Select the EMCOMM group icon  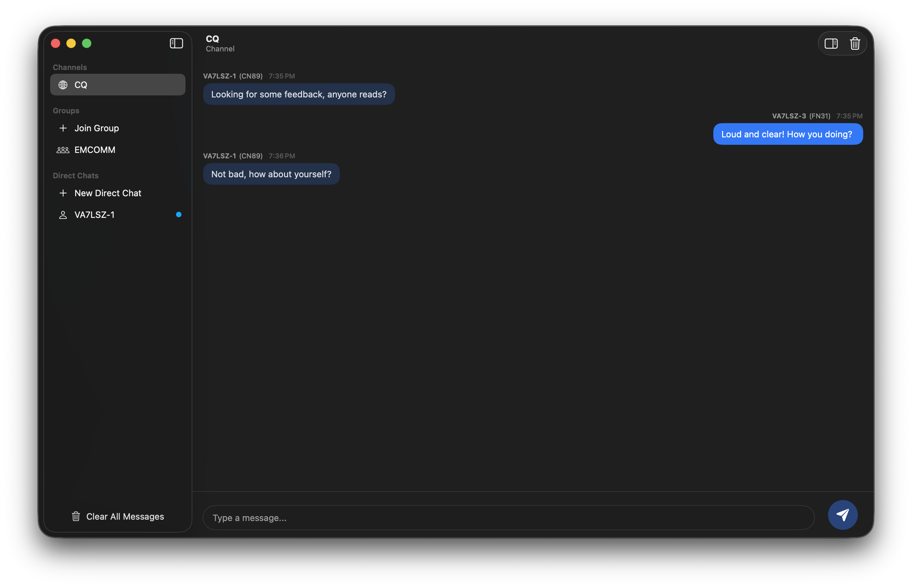63,150
